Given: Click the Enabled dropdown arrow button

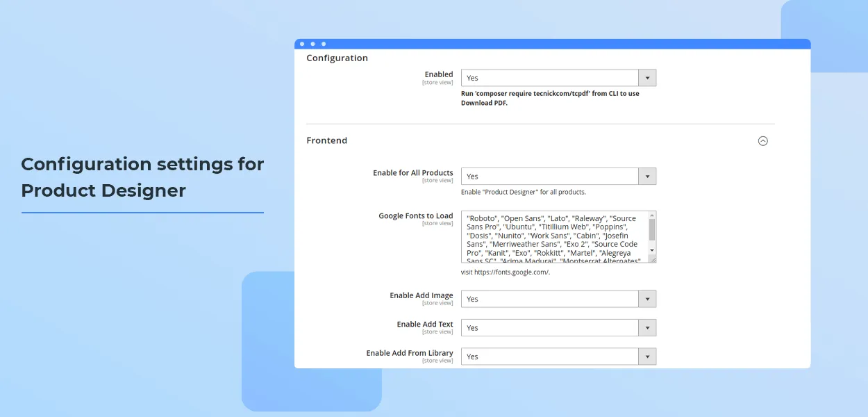Looking at the screenshot, I should (646, 78).
